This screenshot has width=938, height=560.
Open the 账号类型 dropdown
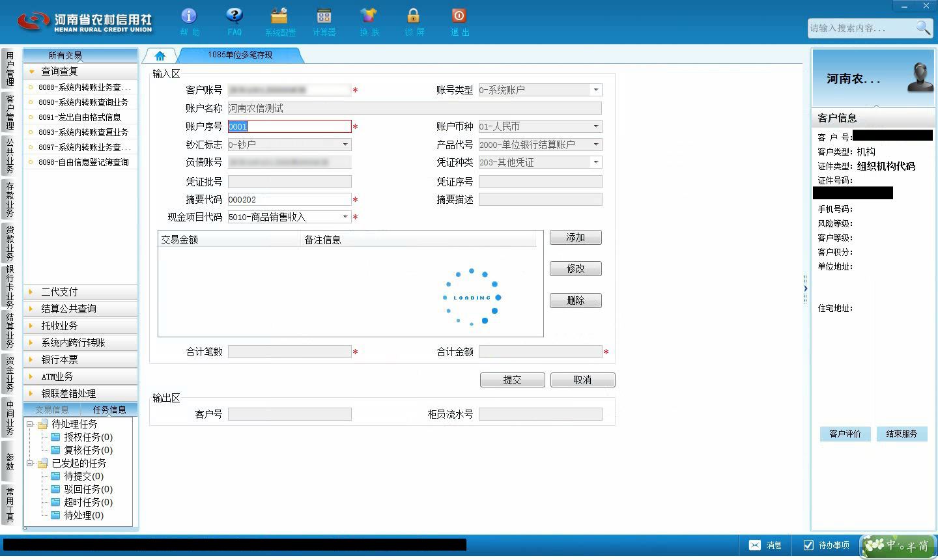coord(596,90)
